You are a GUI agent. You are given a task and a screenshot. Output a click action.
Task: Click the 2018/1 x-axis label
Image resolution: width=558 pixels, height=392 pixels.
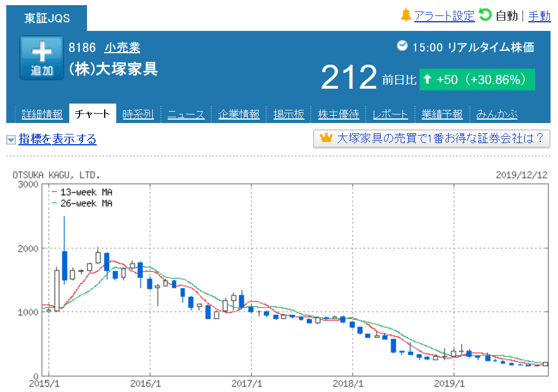[x=348, y=383]
